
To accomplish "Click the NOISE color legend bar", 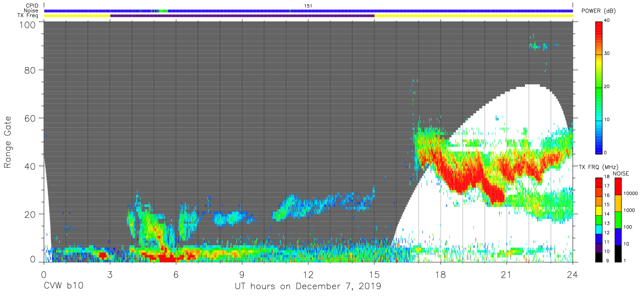I will tap(618, 219).
